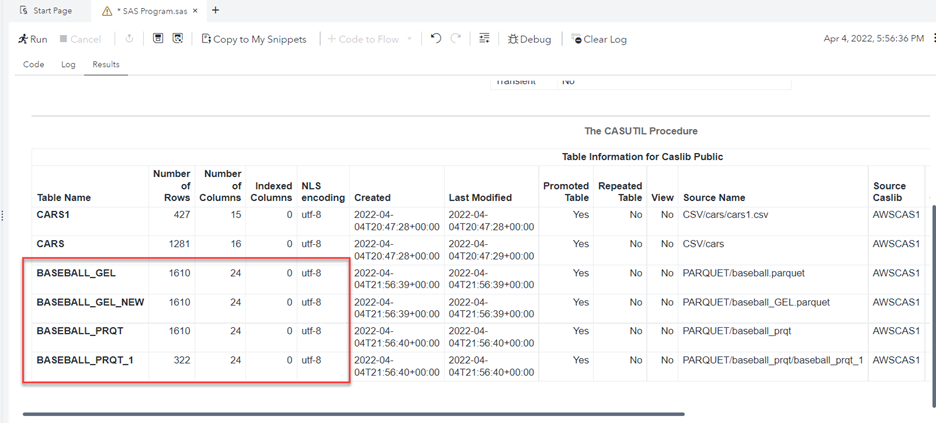The width and height of the screenshot is (936, 423).
Task: Click the Format code icon
Action: point(485,39)
